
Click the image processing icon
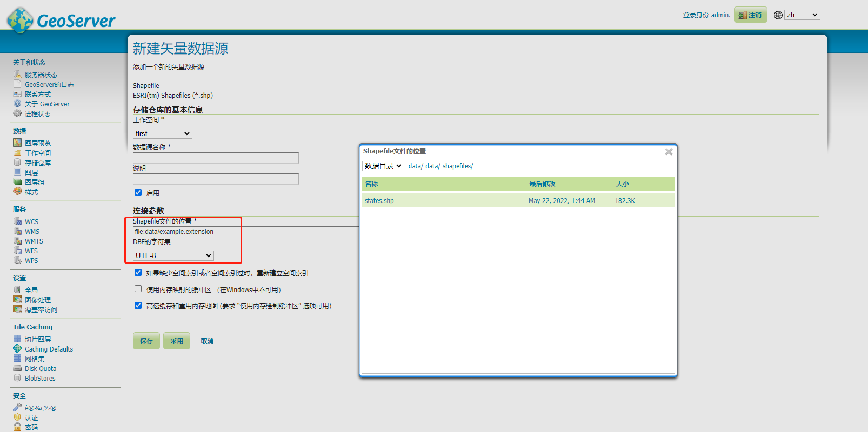[x=17, y=300]
